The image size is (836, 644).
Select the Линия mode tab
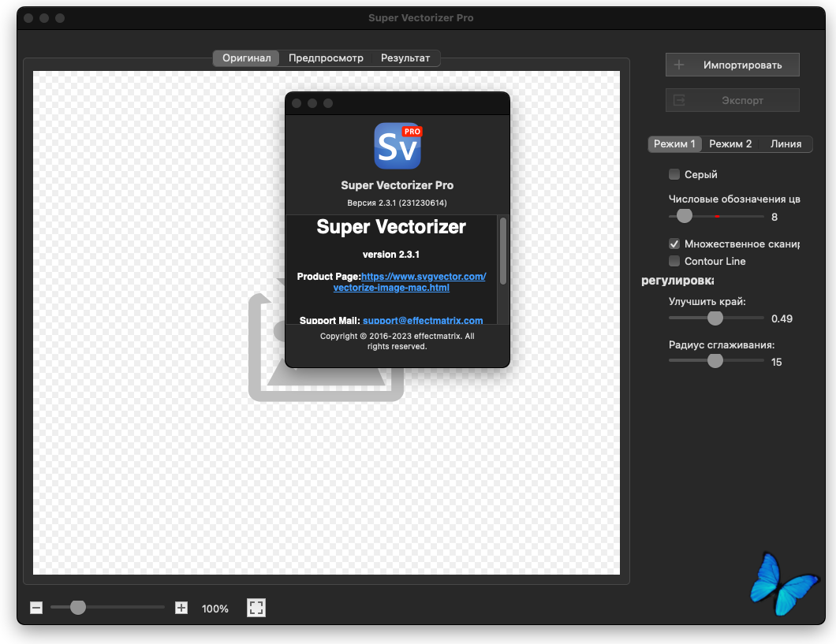786,144
